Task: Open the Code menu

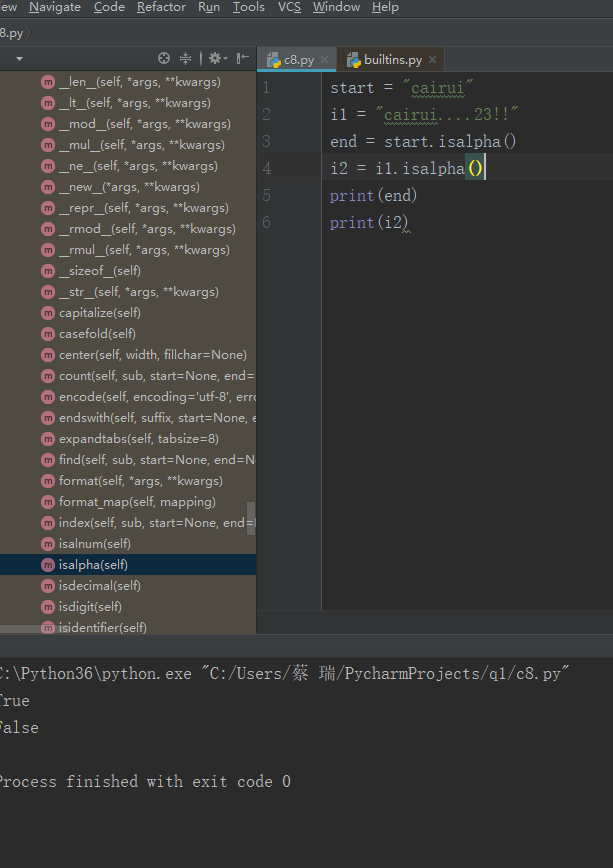Action: click(109, 7)
